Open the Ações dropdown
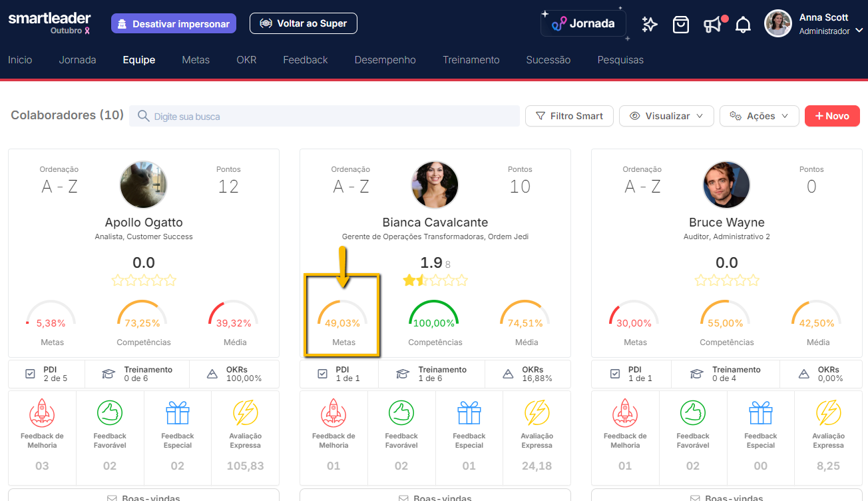Image resolution: width=868 pixels, height=501 pixels. click(759, 116)
